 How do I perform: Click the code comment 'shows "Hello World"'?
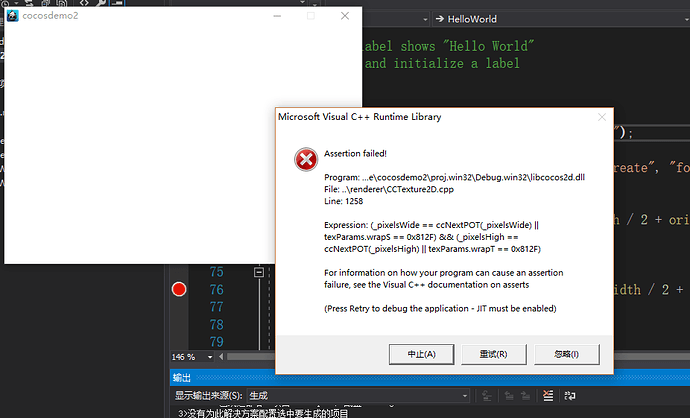click(x=467, y=46)
